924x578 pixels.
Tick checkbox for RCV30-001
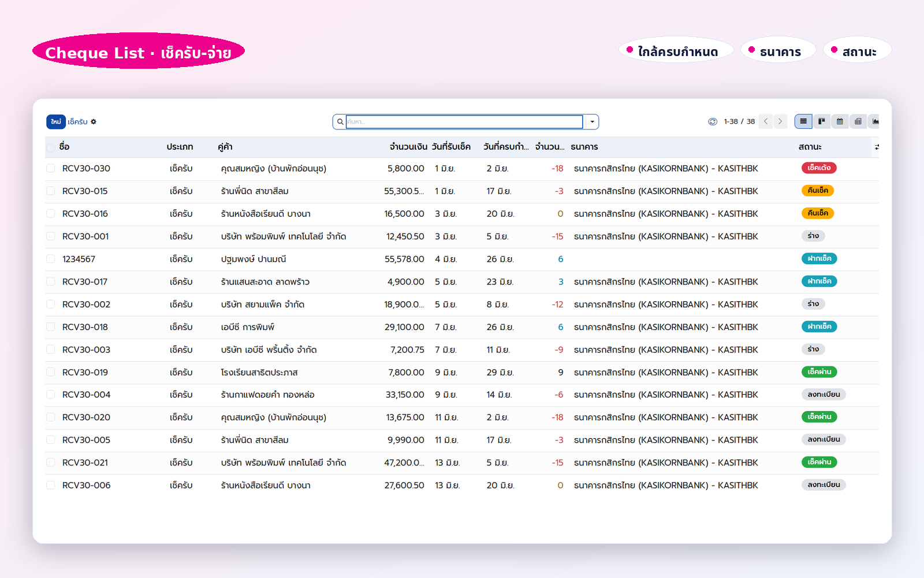click(x=51, y=236)
